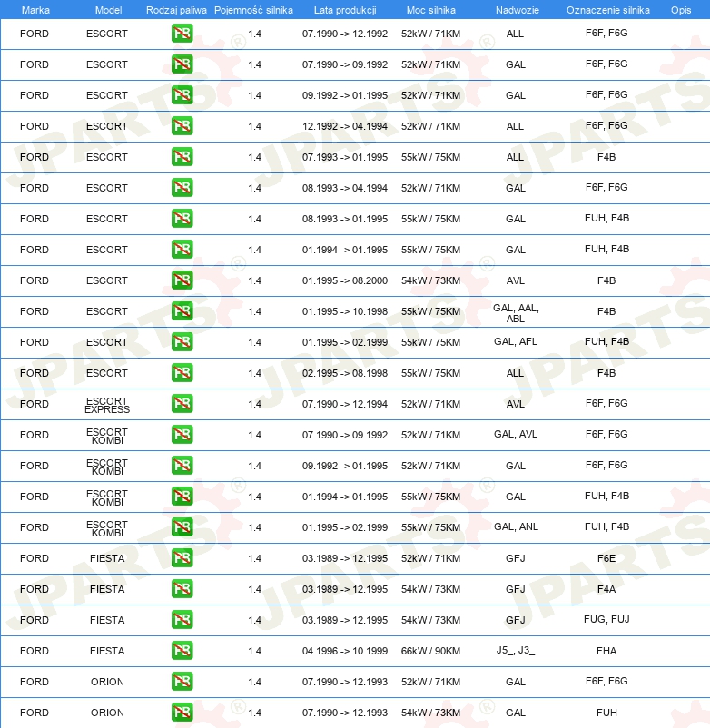Click the Oznaczenie silnika column header
Viewport: 710px width, 728px height.
tap(607, 10)
